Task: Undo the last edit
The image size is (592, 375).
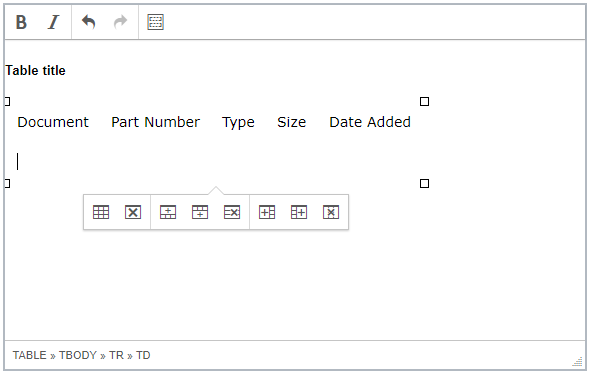Action: (x=88, y=22)
